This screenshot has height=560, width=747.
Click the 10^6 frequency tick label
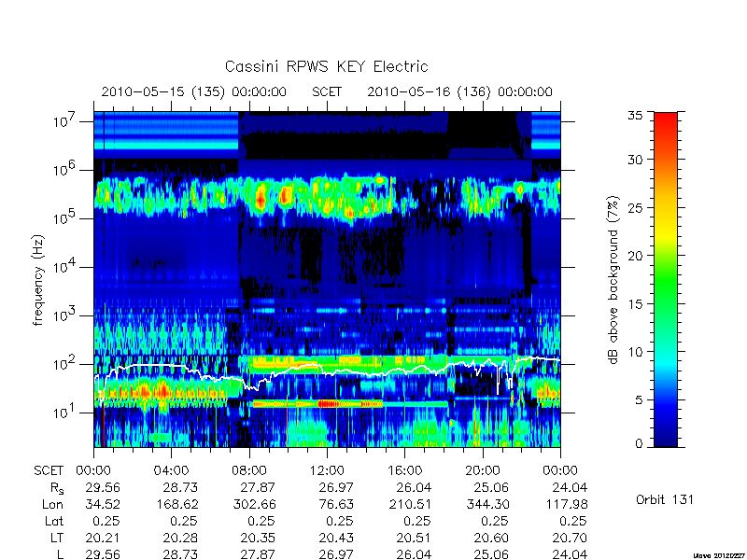[65, 169]
